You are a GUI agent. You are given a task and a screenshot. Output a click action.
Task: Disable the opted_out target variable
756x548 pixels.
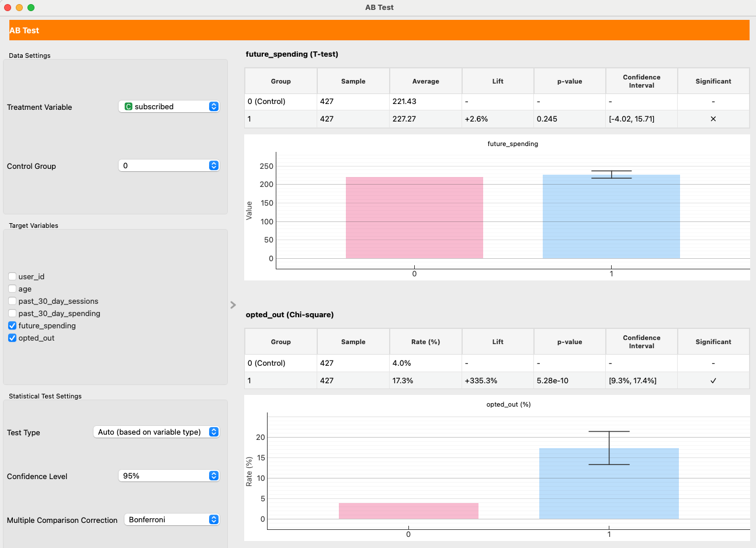click(12, 338)
